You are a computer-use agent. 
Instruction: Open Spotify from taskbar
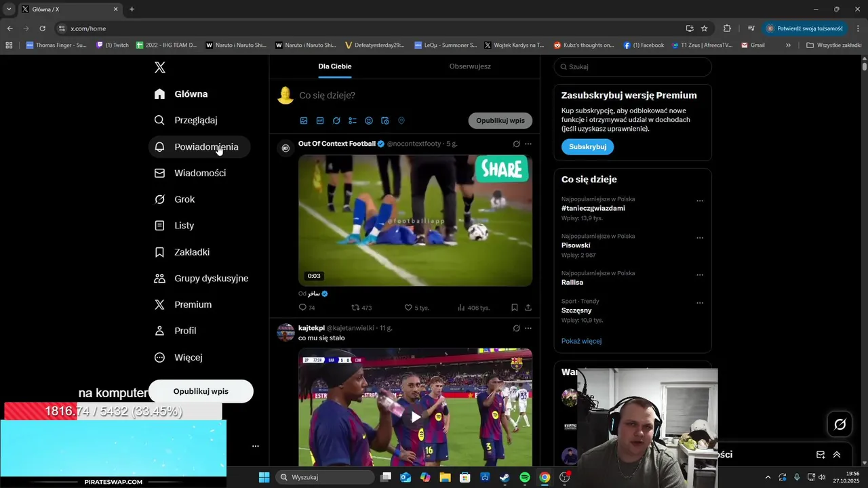[x=525, y=477]
